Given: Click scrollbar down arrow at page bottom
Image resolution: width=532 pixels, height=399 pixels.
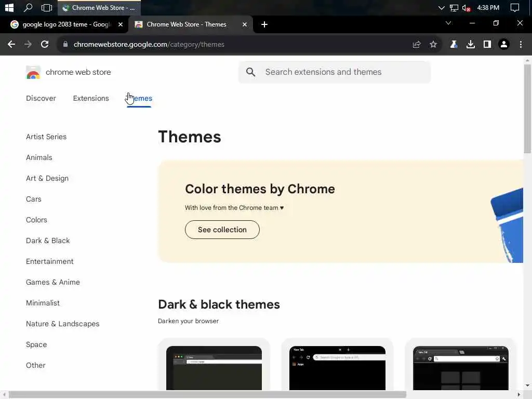Looking at the screenshot, I should (x=527, y=385).
